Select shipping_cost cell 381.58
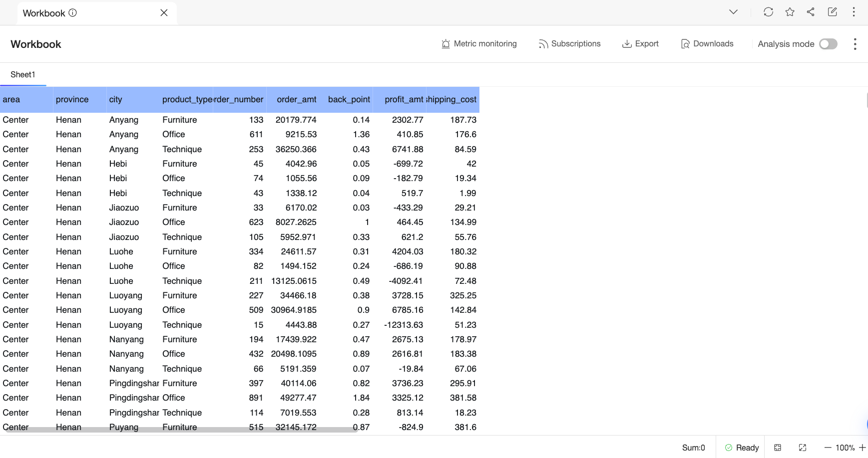This screenshot has width=868, height=458. click(x=453, y=398)
